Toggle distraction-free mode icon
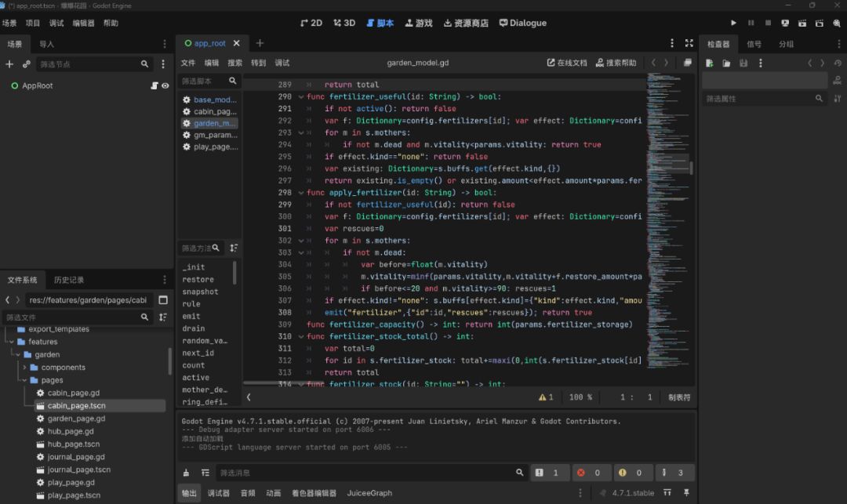Image resolution: width=847 pixels, height=504 pixels. [689, 43]
